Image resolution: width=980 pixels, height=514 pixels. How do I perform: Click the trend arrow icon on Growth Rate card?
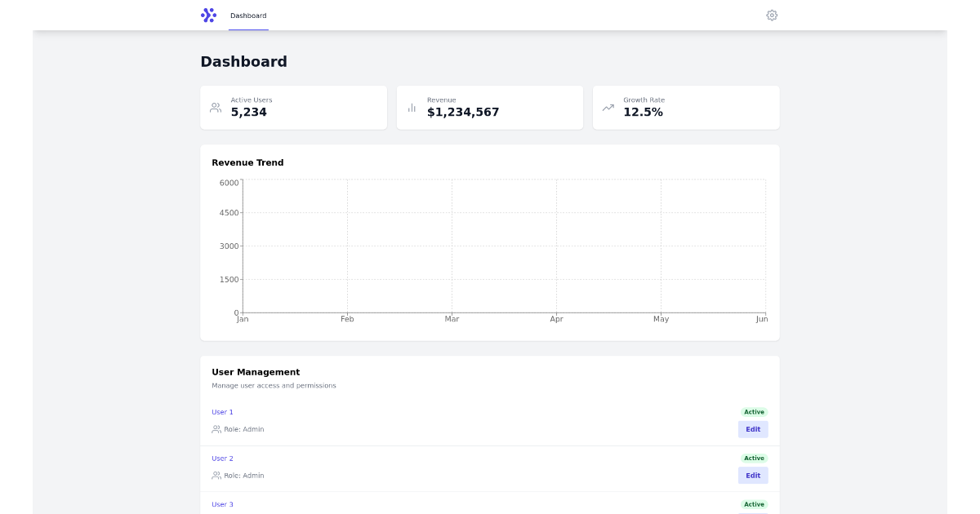click(x=608, y=107)
